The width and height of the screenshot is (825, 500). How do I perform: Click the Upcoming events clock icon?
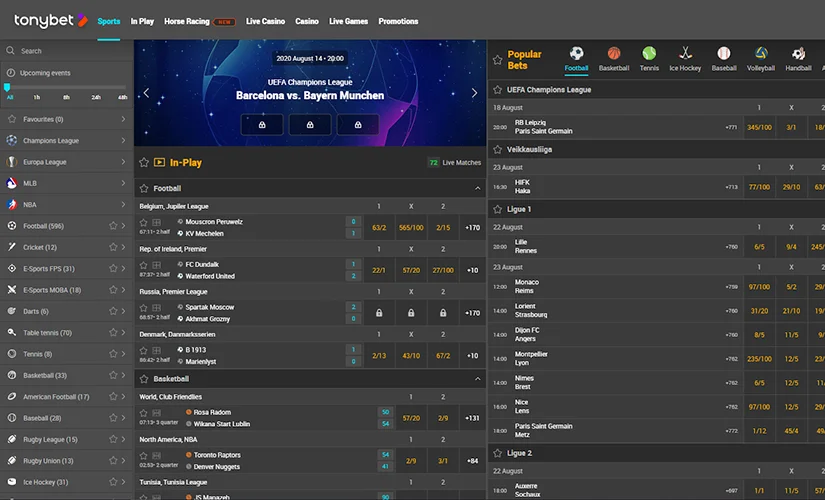click(x=11, y=73)
